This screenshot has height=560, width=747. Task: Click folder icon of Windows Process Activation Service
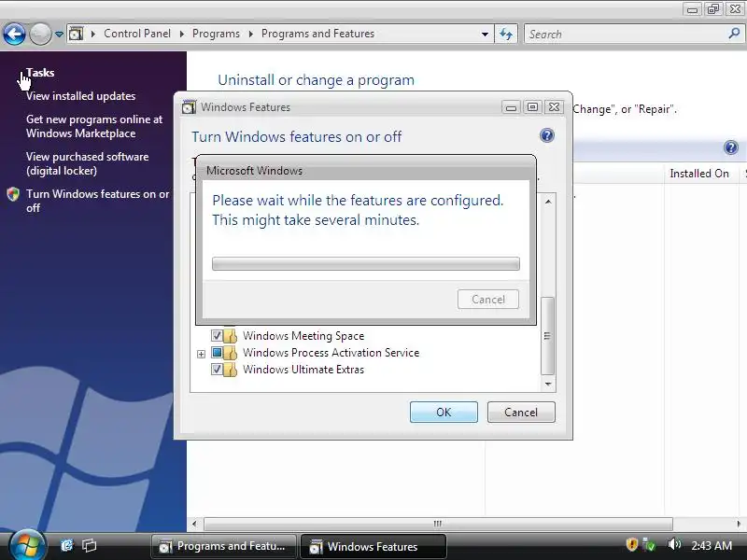coord(230,353)
